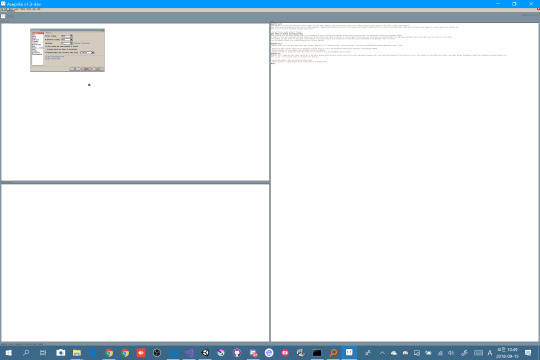Viewport: 540px width, 360px height.
Task: Switch to Visual Studio Code on the taskbar
Action: 173,353
